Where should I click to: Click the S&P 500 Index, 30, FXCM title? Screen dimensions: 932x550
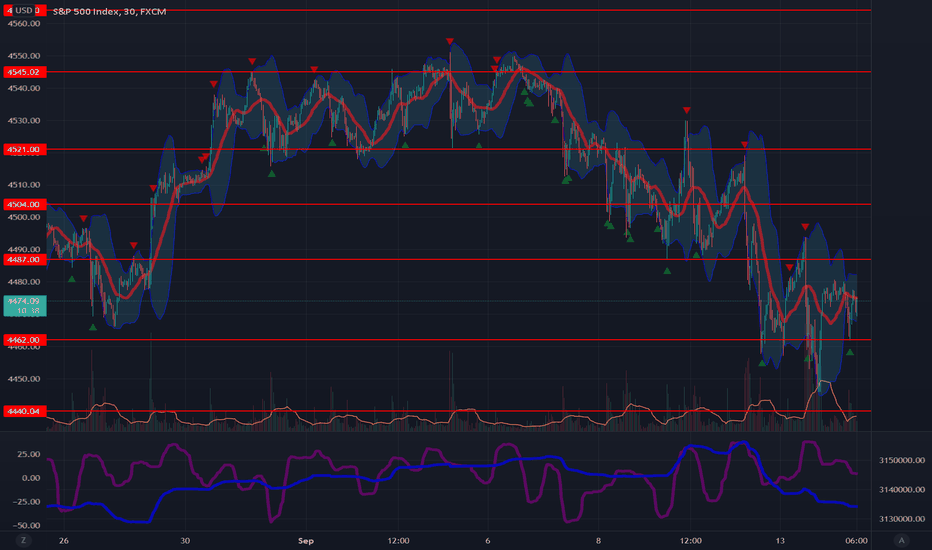[109, 11]
